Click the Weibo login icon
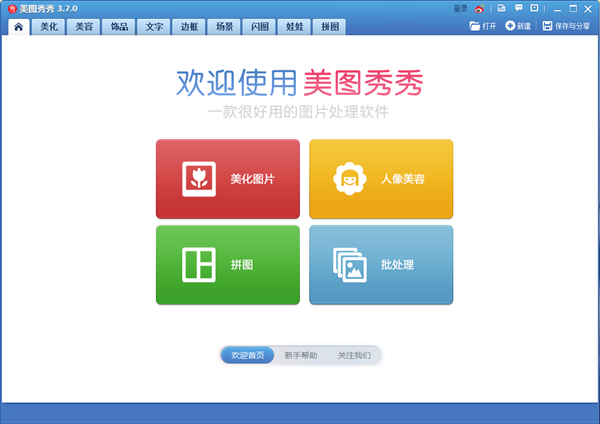This screenshot has width=600, height=424. coord(479,8)
